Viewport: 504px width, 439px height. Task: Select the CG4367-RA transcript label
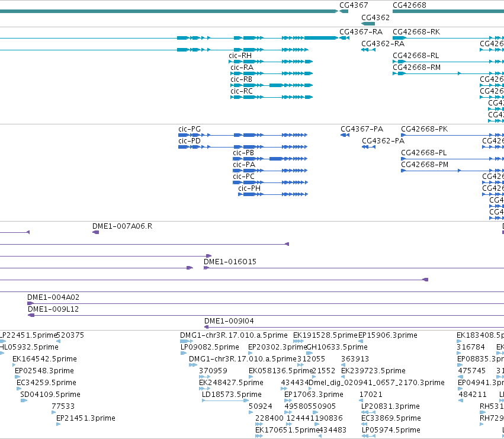coord(361,32)
